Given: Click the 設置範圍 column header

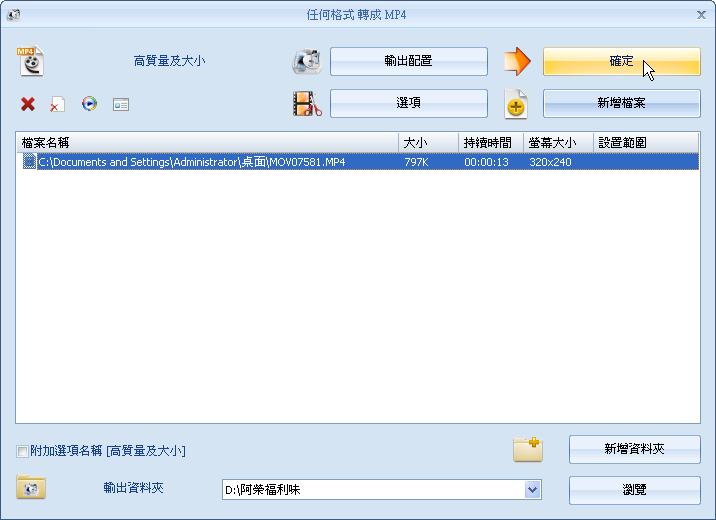Looking at the screenshot, I should coord(646,143).
